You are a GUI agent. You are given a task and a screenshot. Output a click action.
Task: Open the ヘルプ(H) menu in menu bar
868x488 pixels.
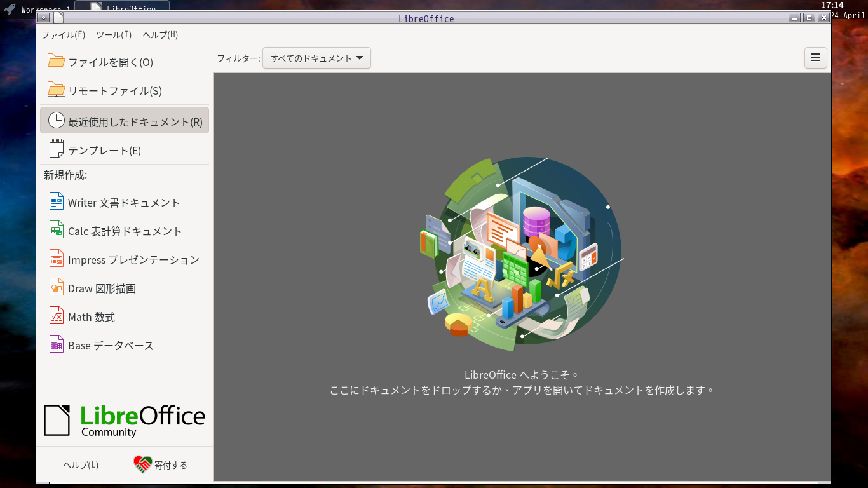[x=160, y=35]
